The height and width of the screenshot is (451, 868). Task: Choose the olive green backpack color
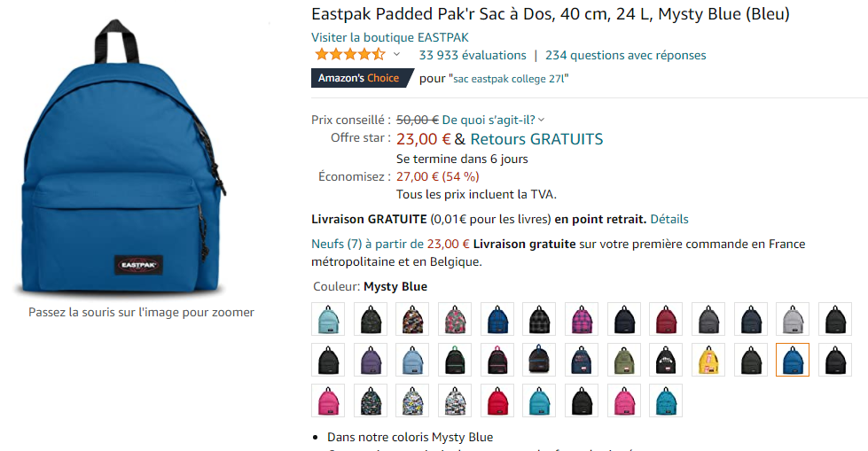click(623, 360)
